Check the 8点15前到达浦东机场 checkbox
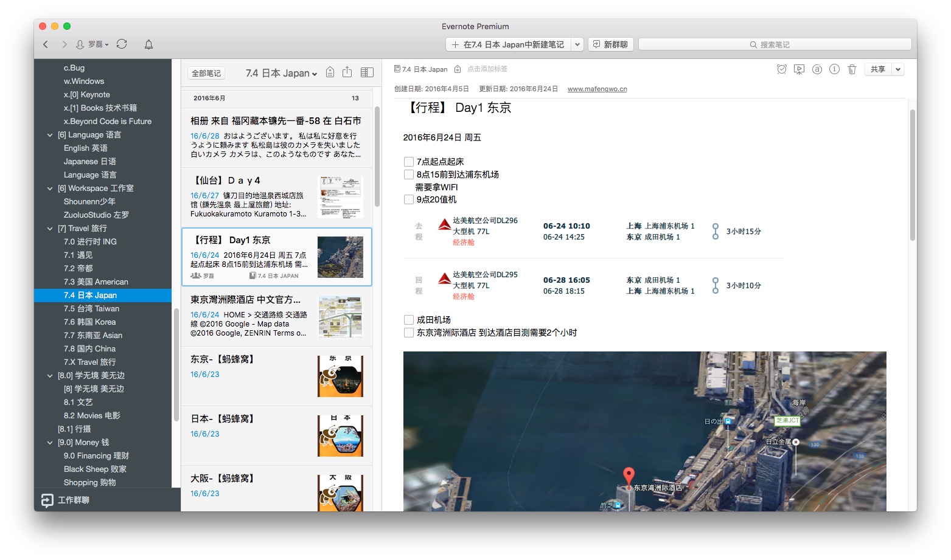 point(409,175)
